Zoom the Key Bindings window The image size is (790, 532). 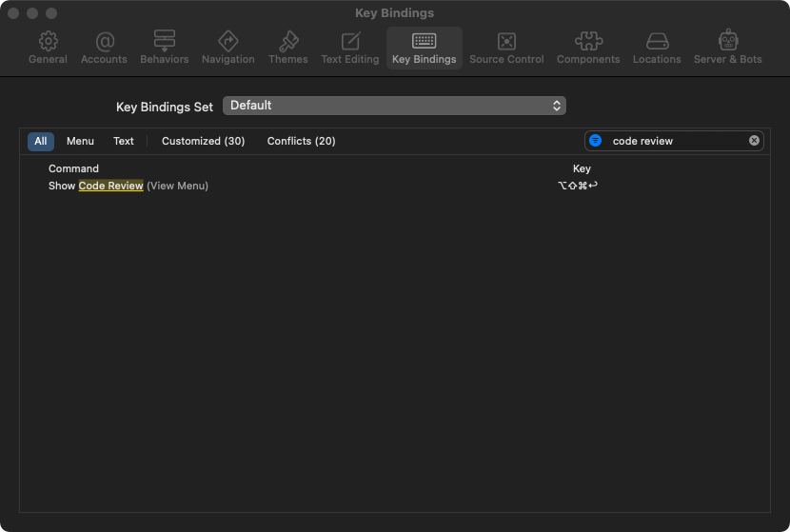pos(51,13)
